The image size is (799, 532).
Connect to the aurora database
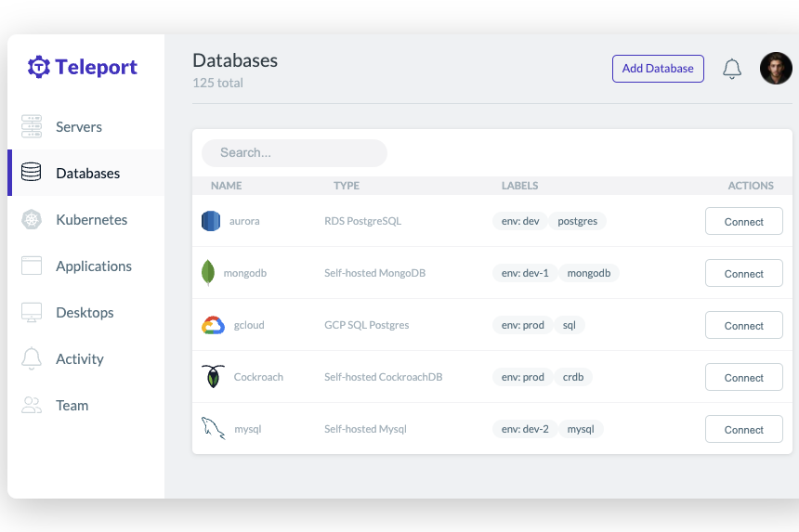click(744, 221)
